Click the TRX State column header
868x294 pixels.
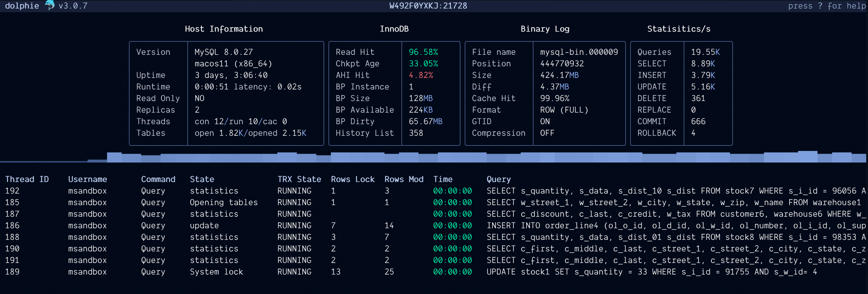tap(299, 179)
